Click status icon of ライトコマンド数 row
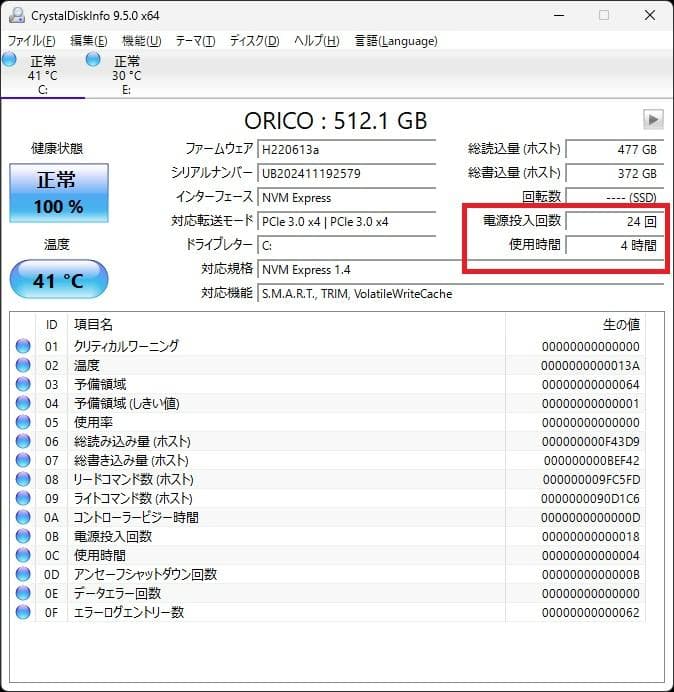 [x=23, y=498]
